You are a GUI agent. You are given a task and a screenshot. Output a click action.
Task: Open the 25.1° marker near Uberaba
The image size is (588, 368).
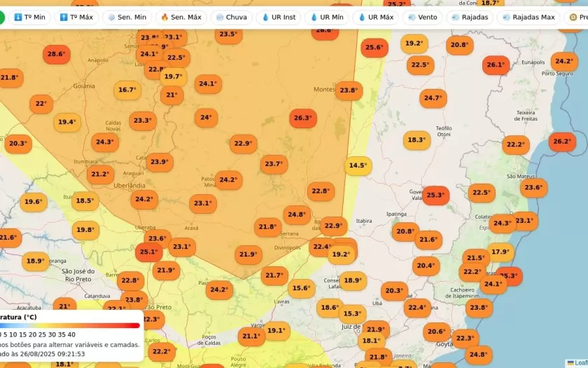click(x=148, y=252)
